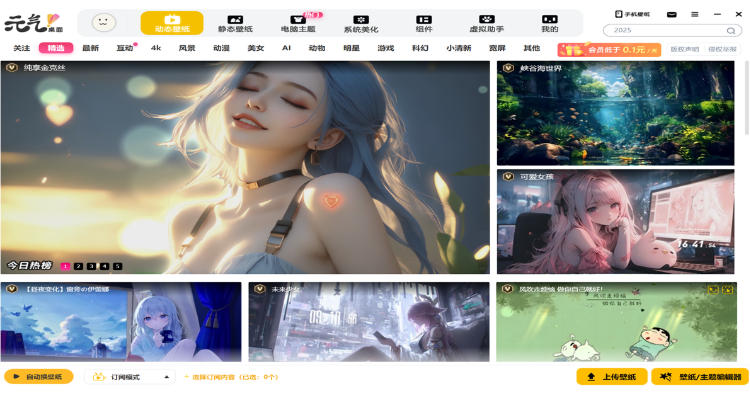Viewport: 750px width, 393px height.
Task: Open the 壁纸/主题编辑器 editor button
Action: 700,377
